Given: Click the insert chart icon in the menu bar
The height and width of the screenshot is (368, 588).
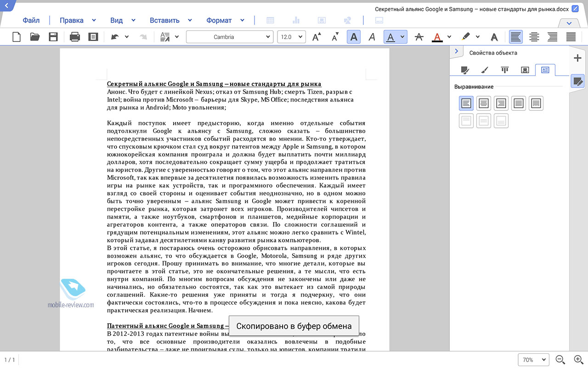Looking at the screenshot, I should pos(296,20).
